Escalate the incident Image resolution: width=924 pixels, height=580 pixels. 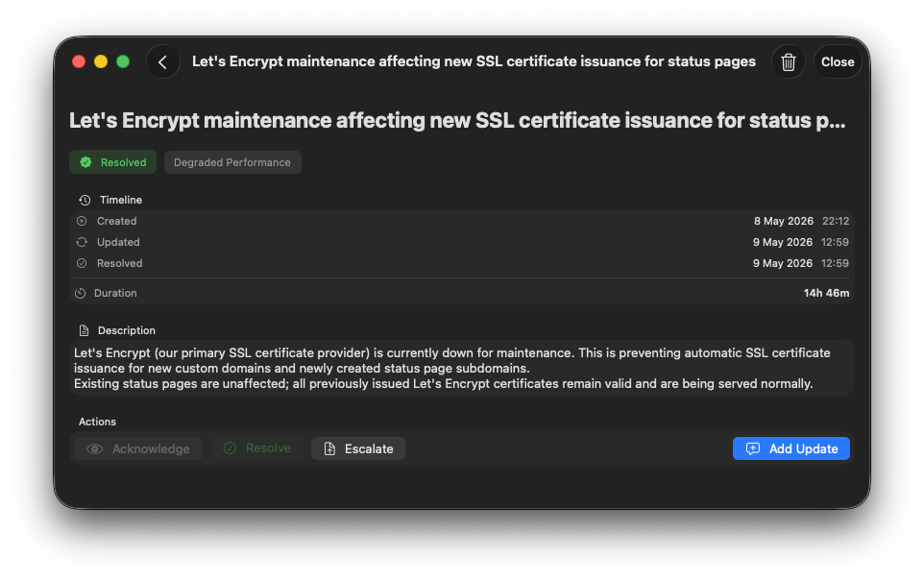357,448
